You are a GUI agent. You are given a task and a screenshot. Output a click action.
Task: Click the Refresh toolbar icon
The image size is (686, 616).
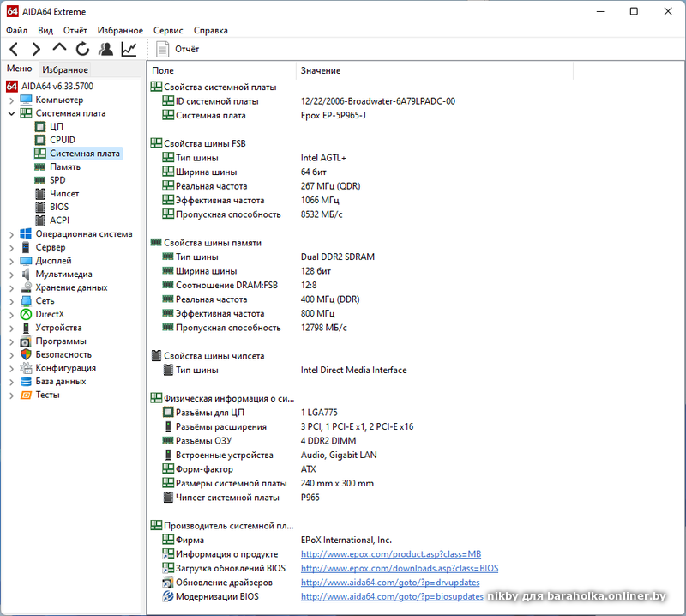pyautogui.click(x=82, y=49)
